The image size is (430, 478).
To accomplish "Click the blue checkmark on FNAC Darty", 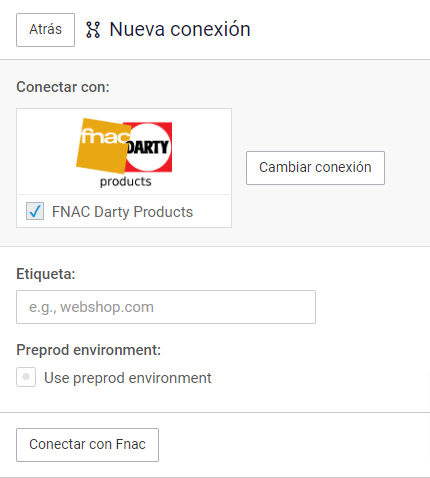I will pyautogui.click(x=35, y=211).
